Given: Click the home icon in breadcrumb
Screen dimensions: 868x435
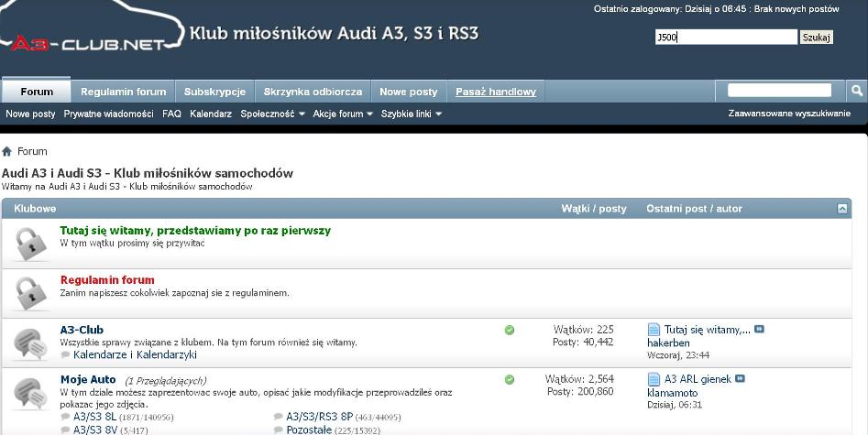Looking at the screenshot, I should [x=6, y=151].
